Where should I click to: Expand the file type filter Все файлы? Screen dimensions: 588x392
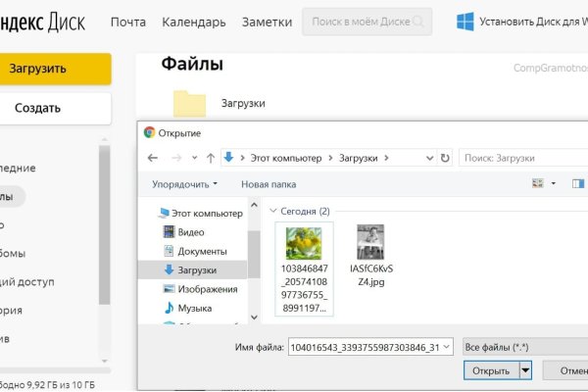[524, 347]
